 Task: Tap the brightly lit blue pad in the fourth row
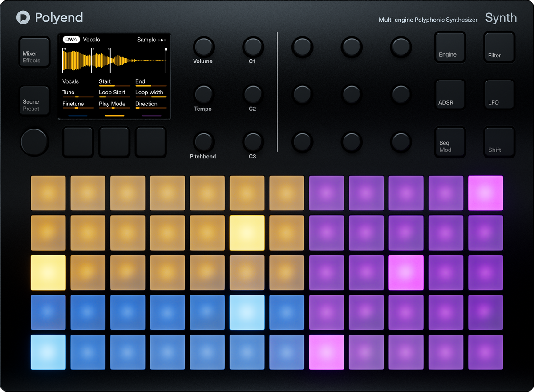click(247, 312)
